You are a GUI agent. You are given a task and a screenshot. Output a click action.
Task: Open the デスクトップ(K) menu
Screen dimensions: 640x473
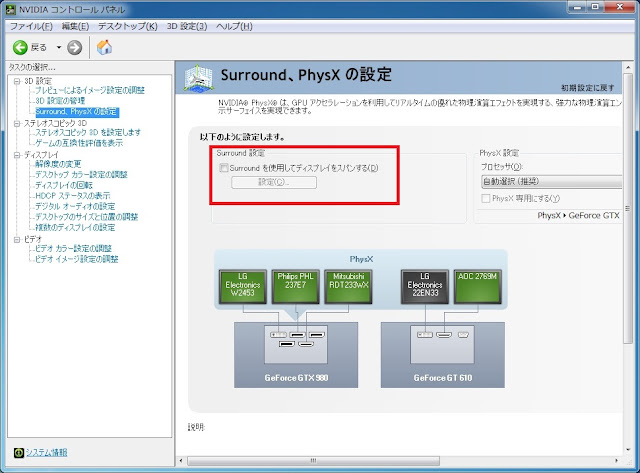click(x=127, y=26)
